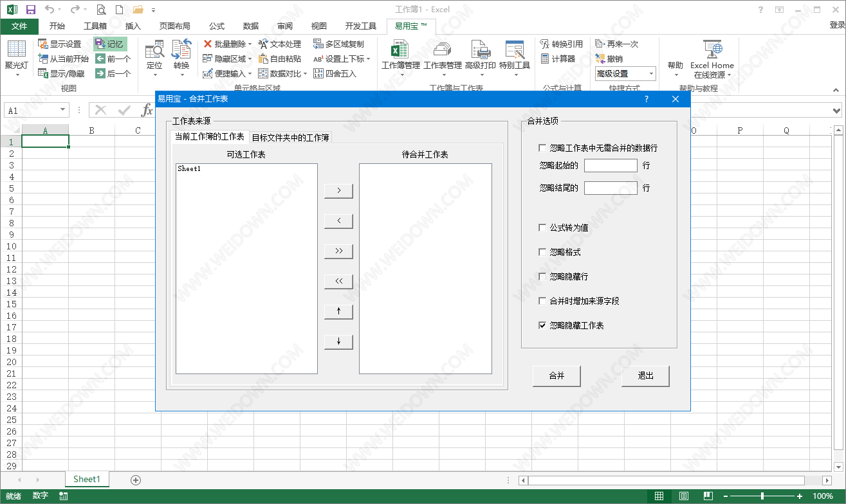
Task: Switch to 工具箱 ribbon tab
Action: pos(95,26)
